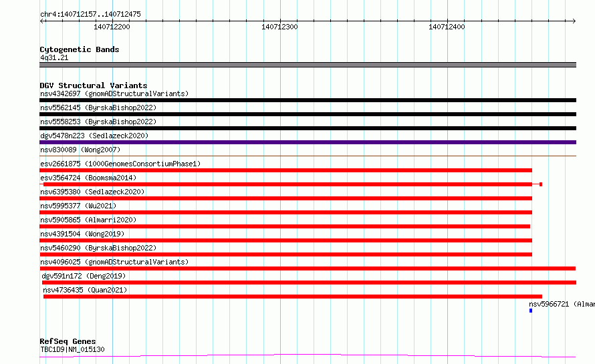The image size is (595, 364).
Task: Select the thin brown nsv830089 line
Action: click(308, 156)
